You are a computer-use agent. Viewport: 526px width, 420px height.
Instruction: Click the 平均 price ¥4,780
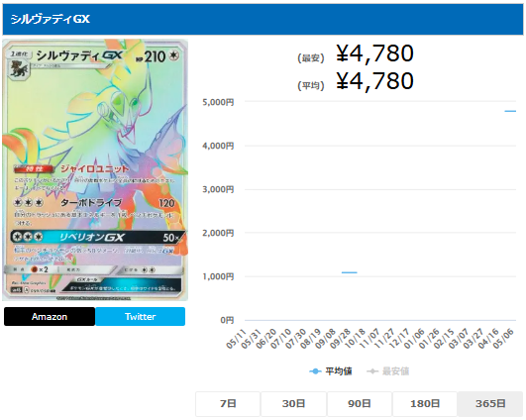374,81
